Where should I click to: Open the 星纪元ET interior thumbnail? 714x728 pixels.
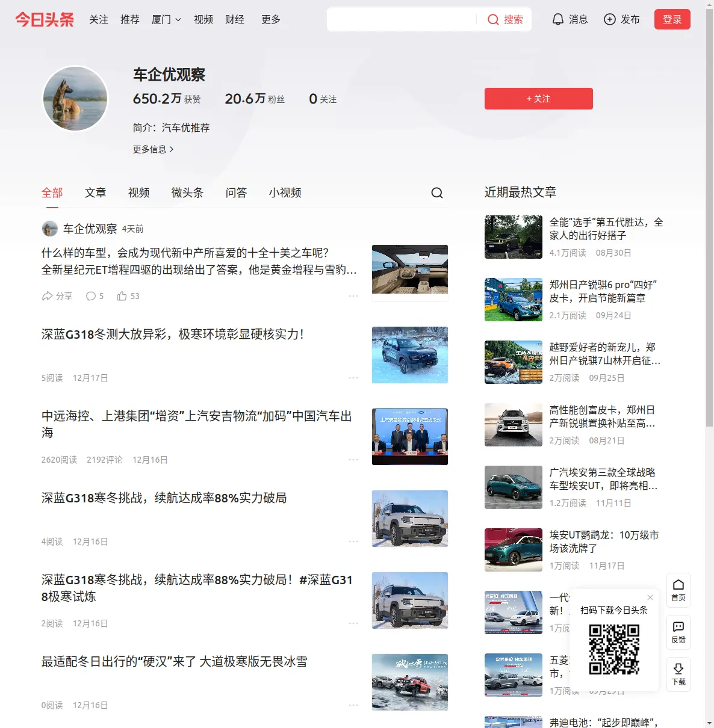[410, 273]
